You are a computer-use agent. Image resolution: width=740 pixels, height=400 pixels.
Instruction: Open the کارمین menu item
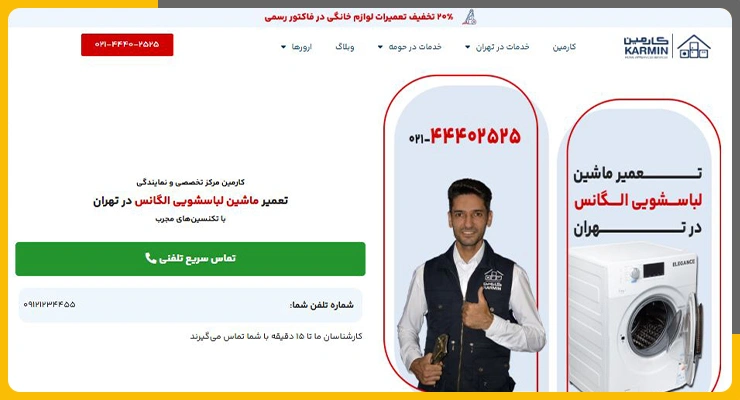tap(564, 47)
